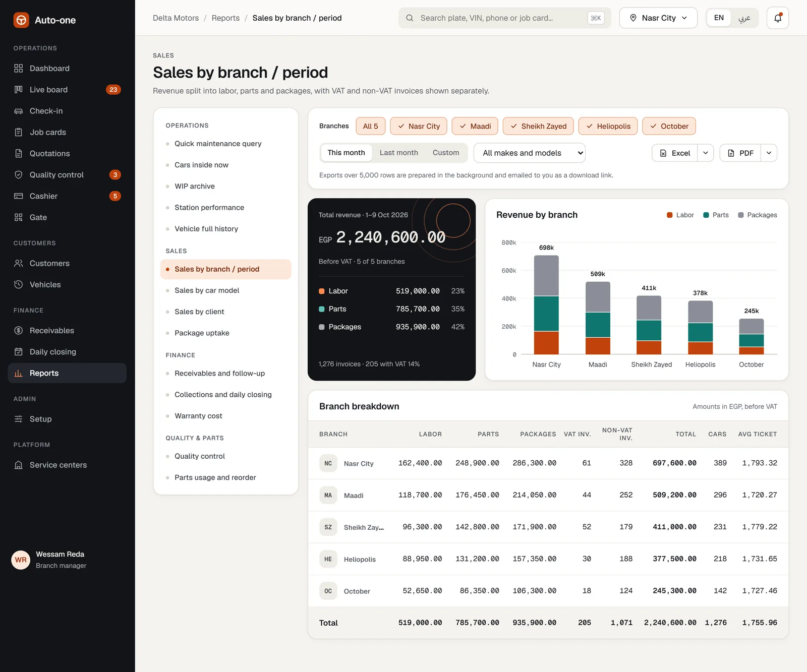Open Live board from sidebar icon

point(19,90)
